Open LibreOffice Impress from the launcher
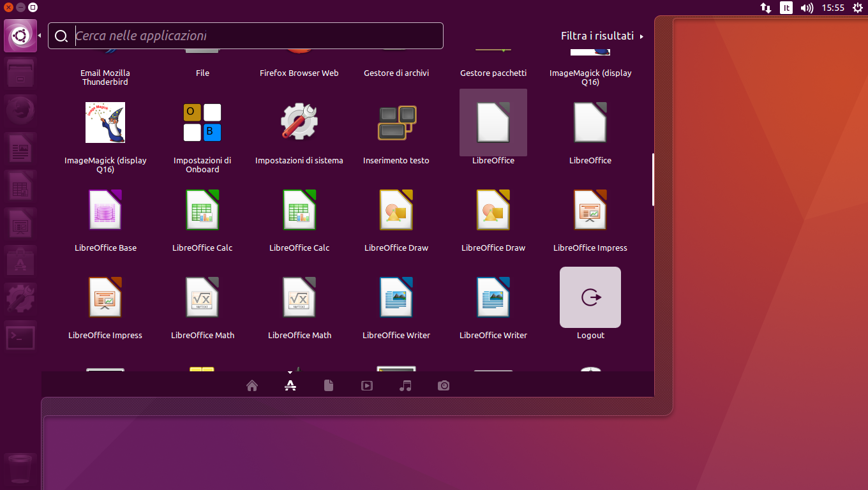This screenshot has width=868, height=490. click(20, 225)
